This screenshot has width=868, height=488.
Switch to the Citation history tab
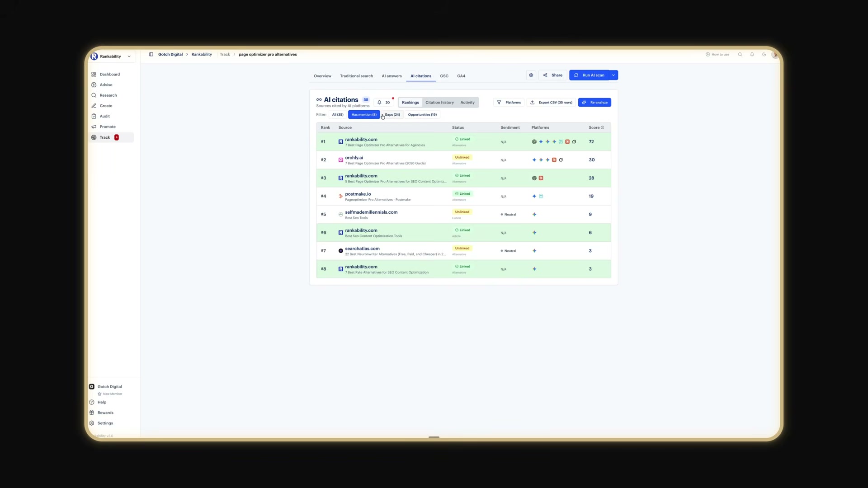coord(439,102)
